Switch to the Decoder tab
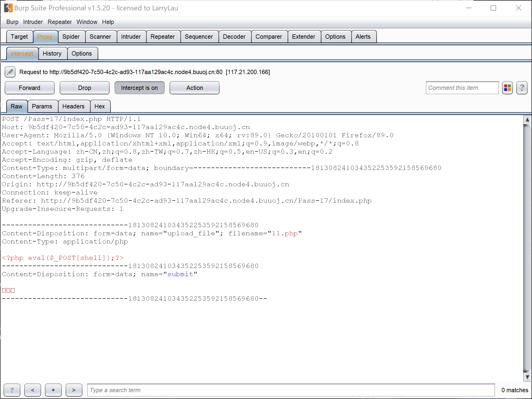Screen dimensions: 532x399 point(234,36)
